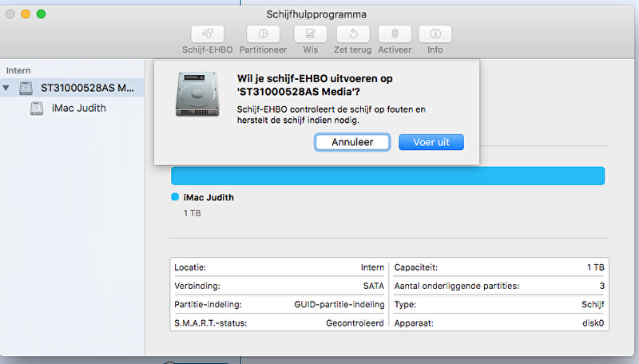The width and height of the screenshot is (639, 364).
Task: Click the blue disk usage bar
Action: pos(387,176)
